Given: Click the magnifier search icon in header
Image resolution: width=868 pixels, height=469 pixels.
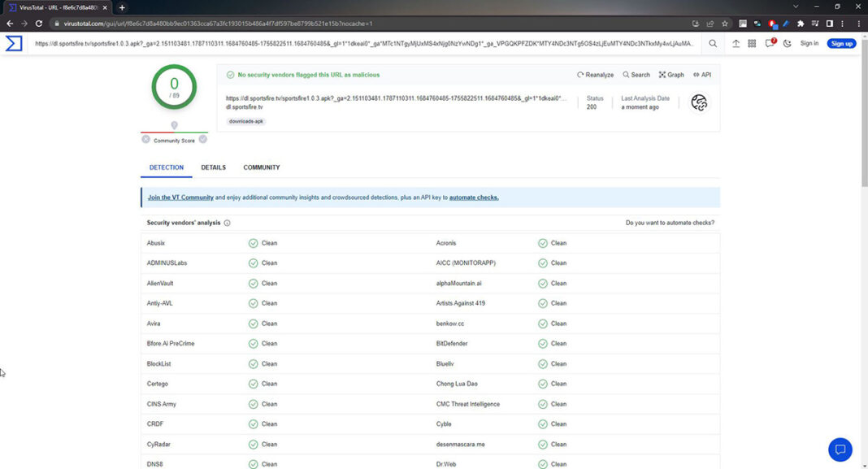Looking at the screenshot, I should click(713, 44).
